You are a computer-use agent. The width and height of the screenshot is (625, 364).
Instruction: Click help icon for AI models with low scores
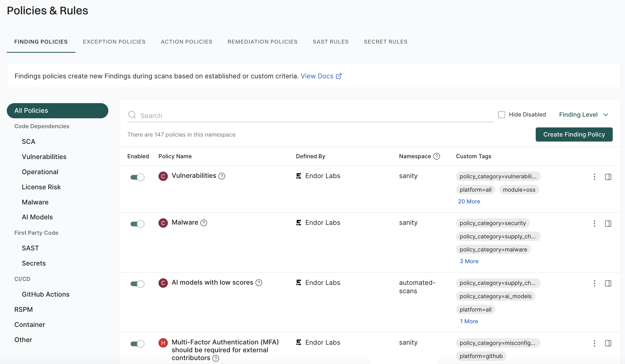click(259, 283)
